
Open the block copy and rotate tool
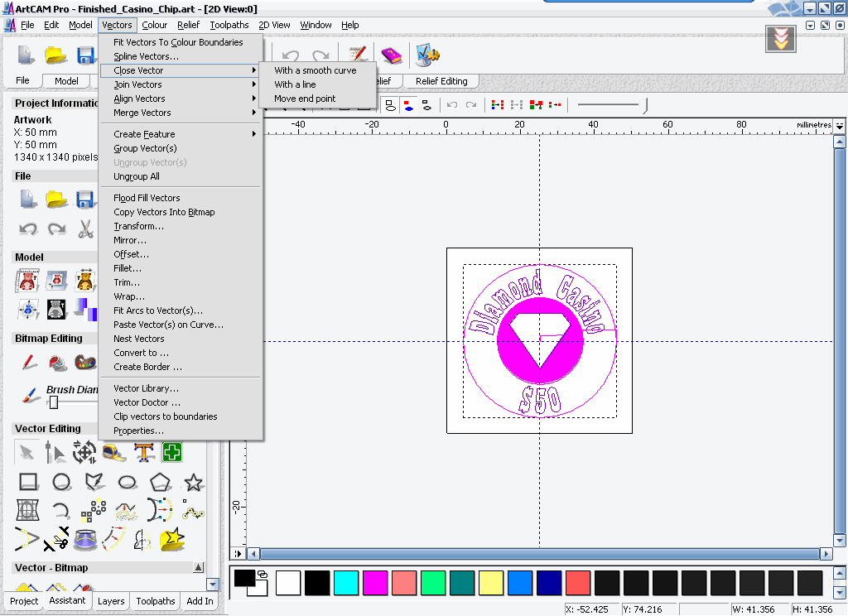(x=94, y=509)
